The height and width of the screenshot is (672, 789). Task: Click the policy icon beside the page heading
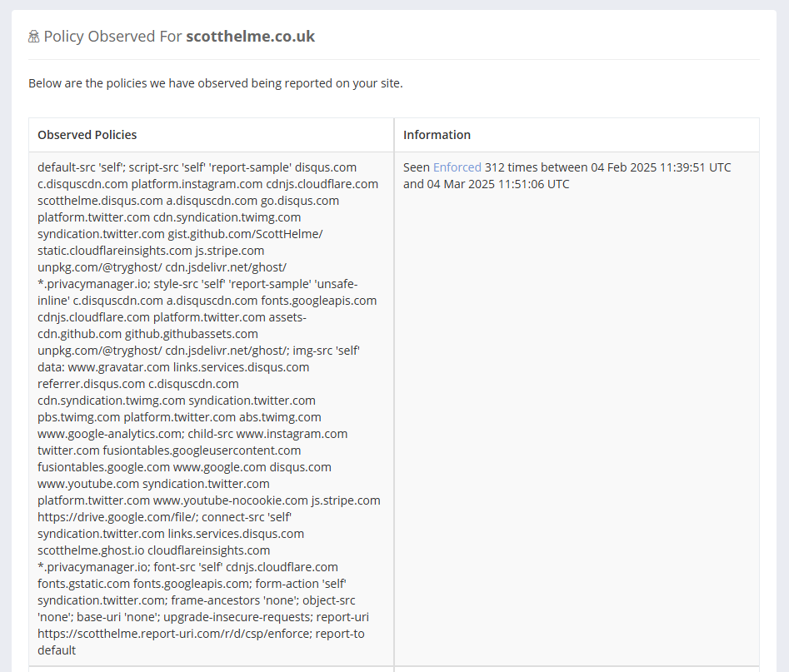(x=34, y=37)
